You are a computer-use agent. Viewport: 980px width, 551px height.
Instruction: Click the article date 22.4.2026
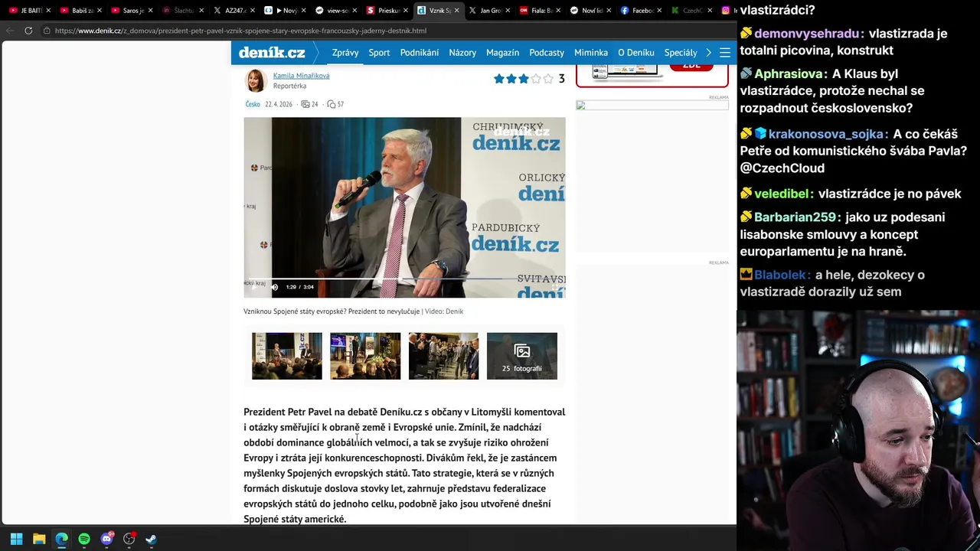(279, 104)
